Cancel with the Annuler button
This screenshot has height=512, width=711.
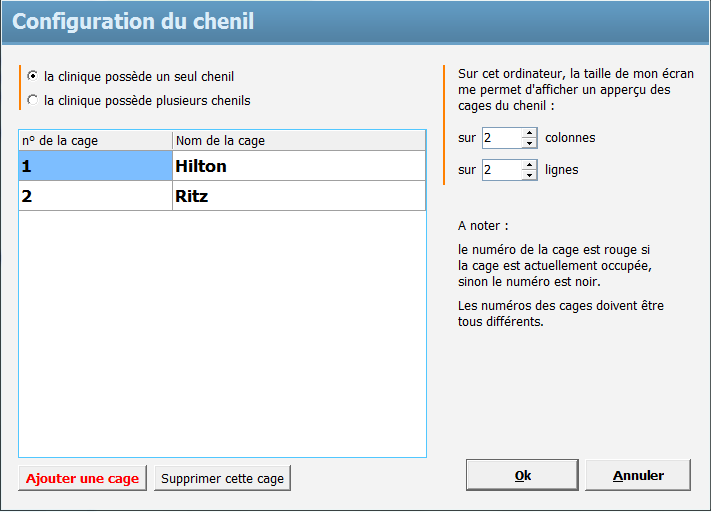pos(638,475)
